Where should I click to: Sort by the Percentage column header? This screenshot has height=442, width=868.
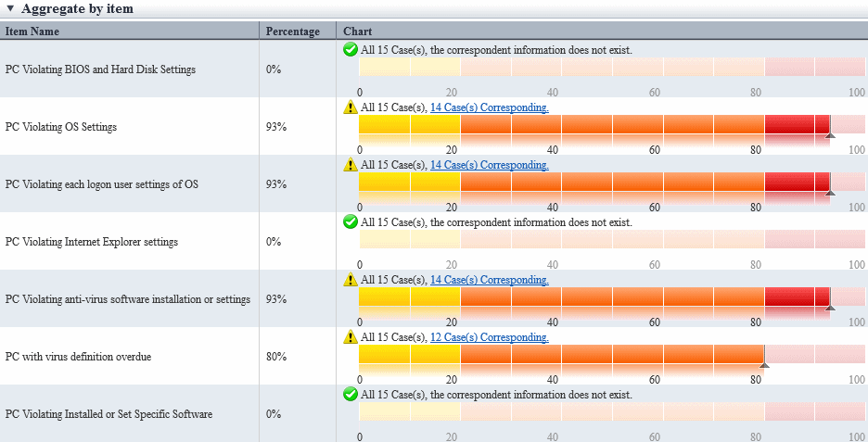point(293,32)
